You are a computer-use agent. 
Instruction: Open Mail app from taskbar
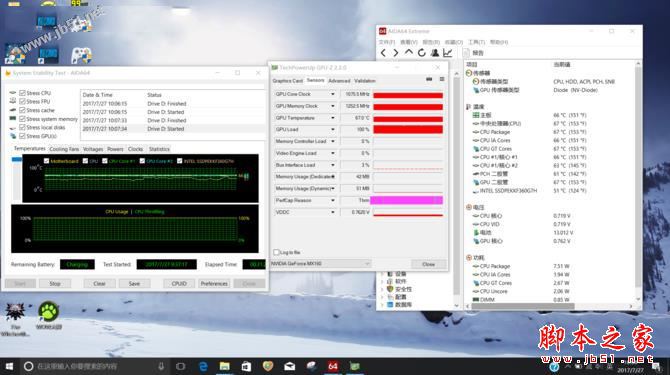click(x=289, y=366)
